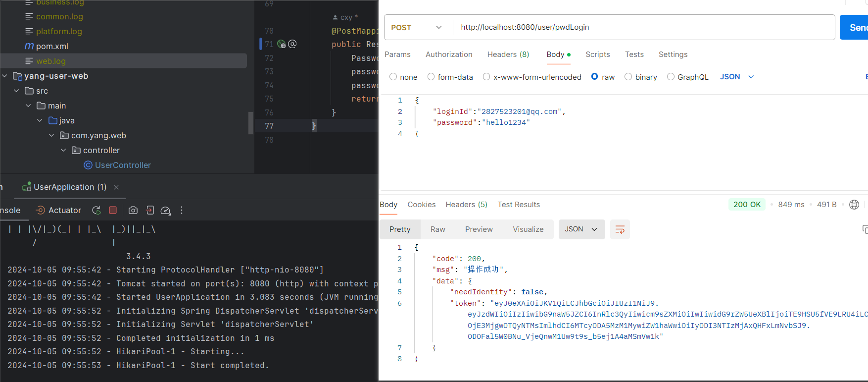Click the gutter run icon on line 71
The width and height of the screenshot is (868, 382).
point(282,44)
